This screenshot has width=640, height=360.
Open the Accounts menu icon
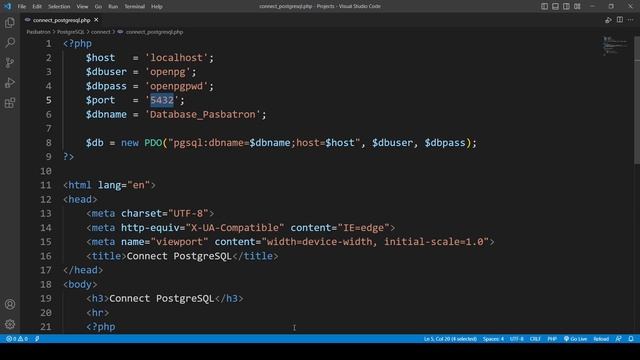[10, 304]
